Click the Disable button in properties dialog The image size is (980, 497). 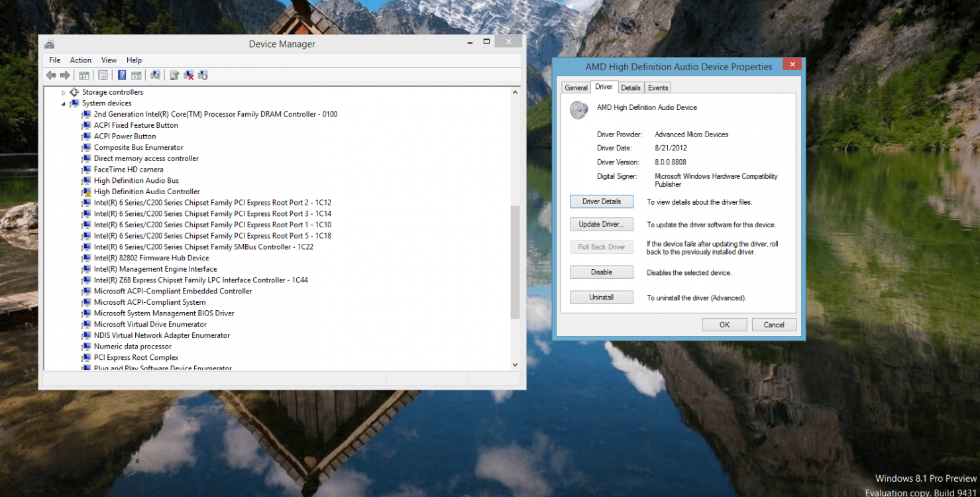tap(602, 272)
